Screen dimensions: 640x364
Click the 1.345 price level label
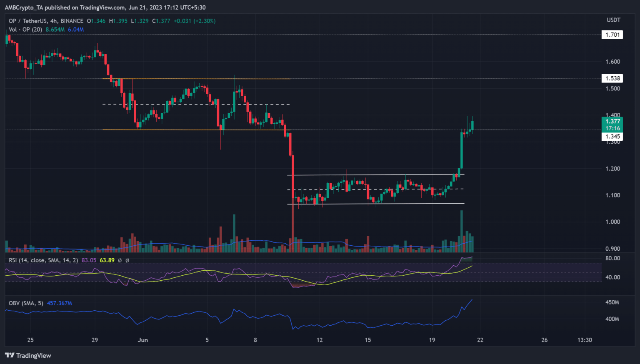(x=612, y=137)
